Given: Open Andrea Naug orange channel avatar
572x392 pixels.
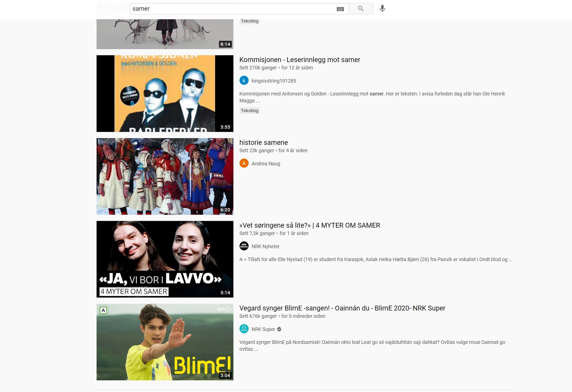Looking at the screenshot, I should 244,163.
